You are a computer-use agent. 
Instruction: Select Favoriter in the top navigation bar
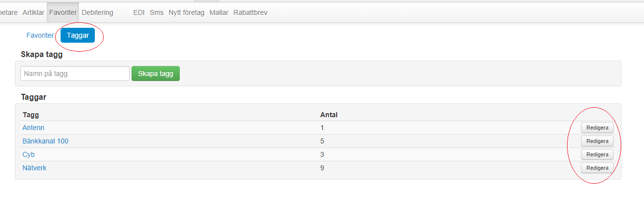[63, 12]
